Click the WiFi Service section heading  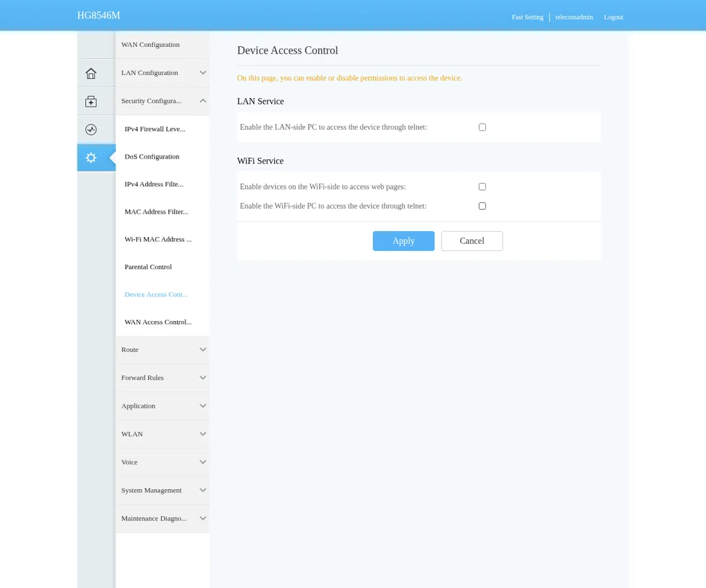click(260, 160)
